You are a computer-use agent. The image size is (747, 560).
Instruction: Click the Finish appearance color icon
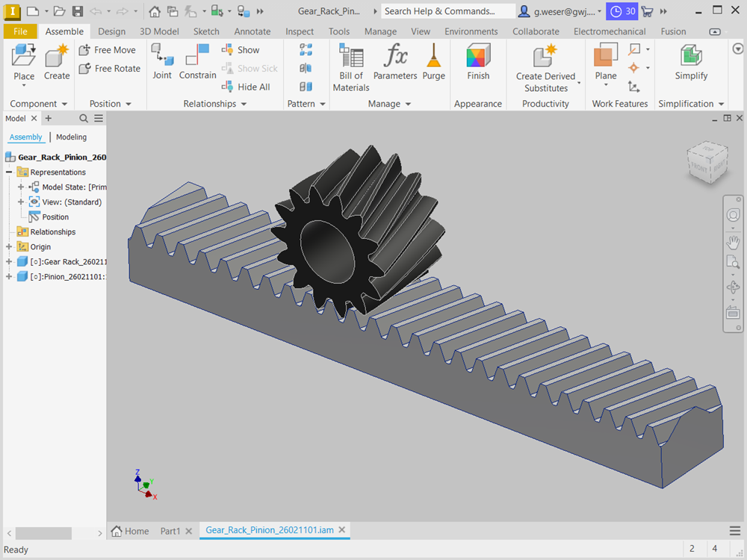478,57
